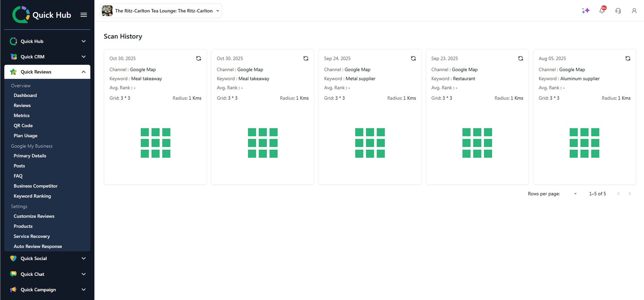The height and width of the screenshot is (300, 644).
Task: Refresh the Restaurant keyword scan
Action: tap(521, 58)
